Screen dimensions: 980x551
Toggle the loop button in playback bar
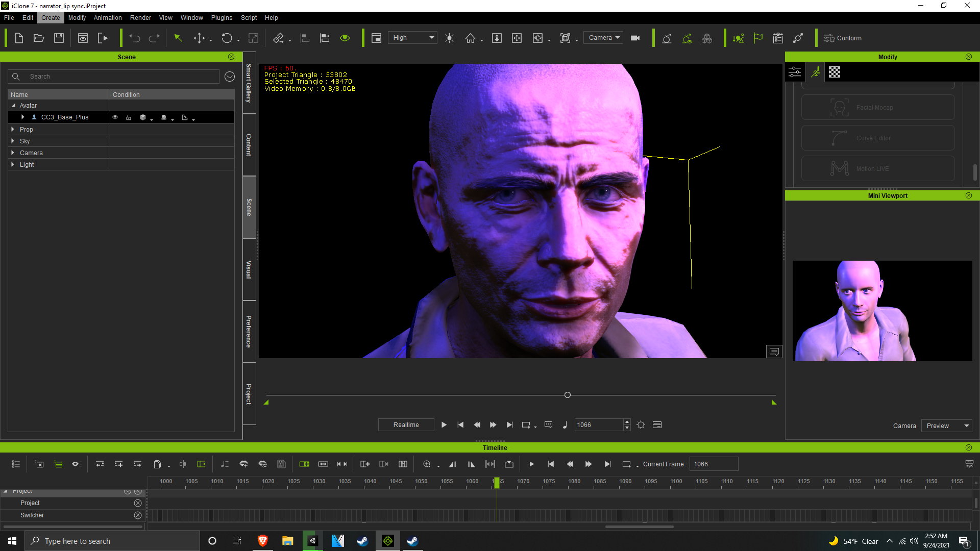click(x=526, y=425)
